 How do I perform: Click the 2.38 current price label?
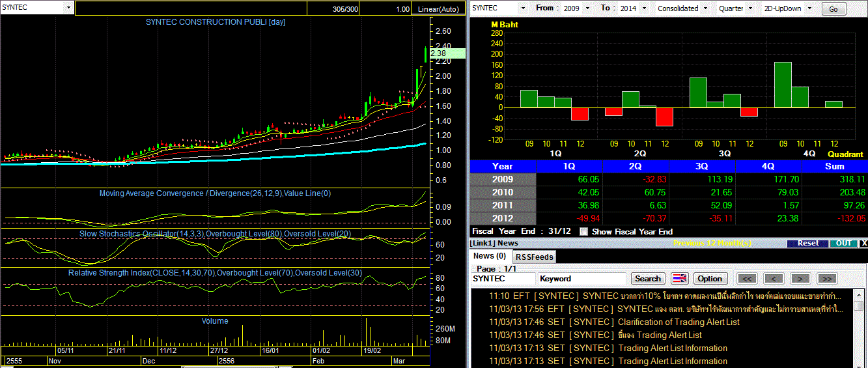point(447,53)
